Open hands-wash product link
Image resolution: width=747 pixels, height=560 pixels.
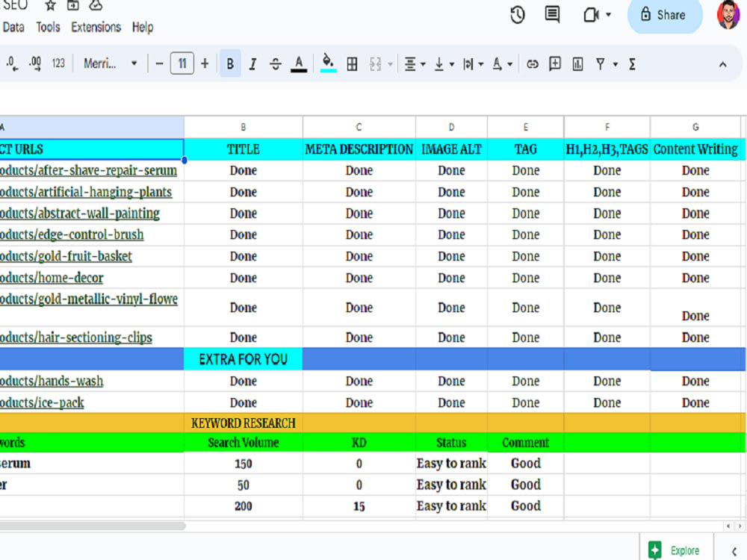[52, 381]
